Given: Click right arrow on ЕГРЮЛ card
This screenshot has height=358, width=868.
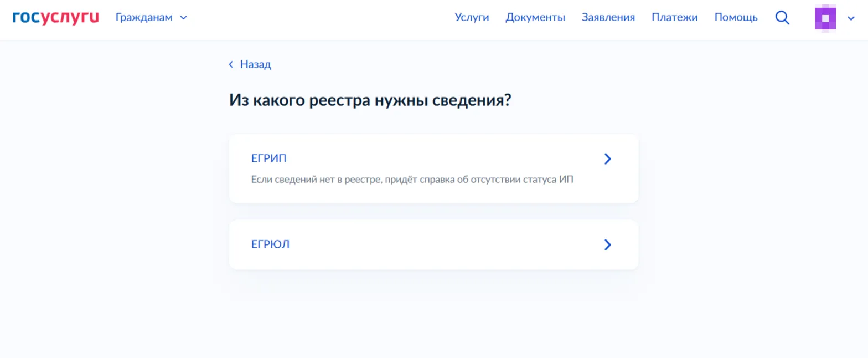Looking at the screenshot, I should pyautogui.click(x=607, y=244).
